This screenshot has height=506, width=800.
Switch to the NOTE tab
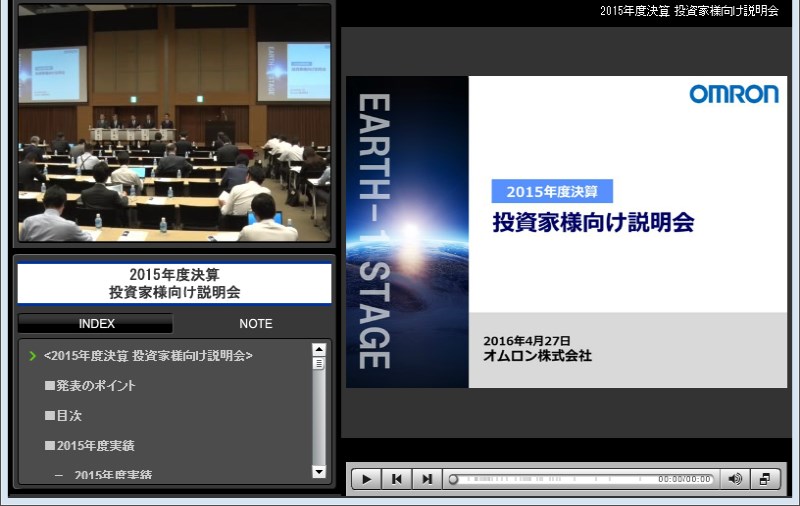(256, 323)
